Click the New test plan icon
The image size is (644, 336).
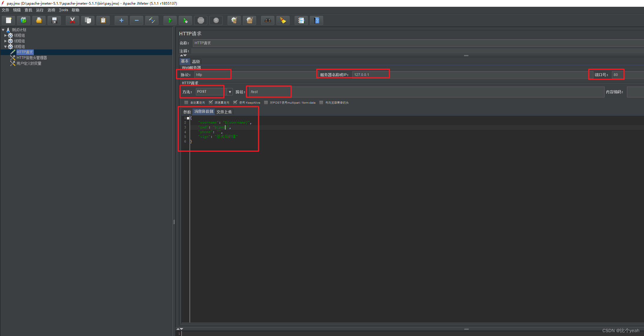pyautogui.click(x=9, y=20)
